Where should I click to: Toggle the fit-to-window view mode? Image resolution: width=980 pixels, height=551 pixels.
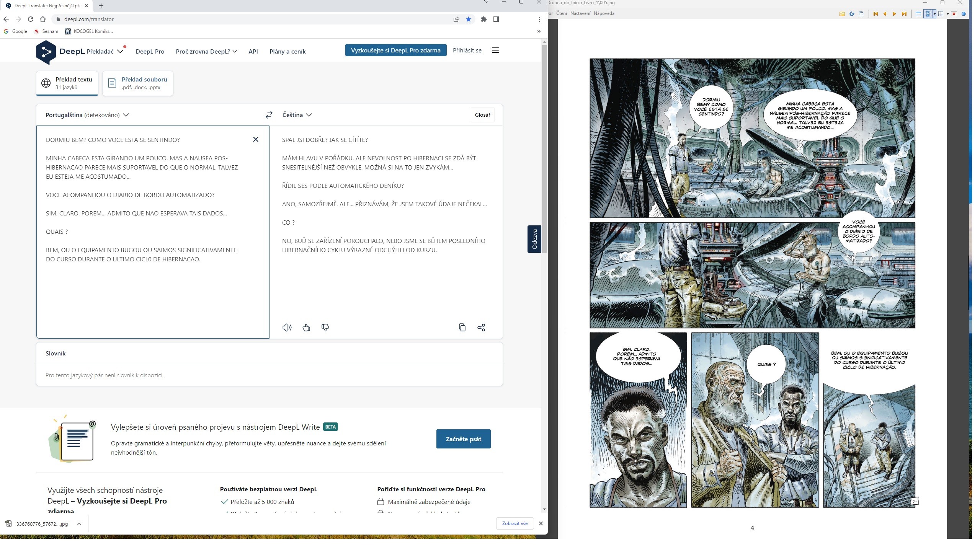pyautogui.click(x=928, y=14)
